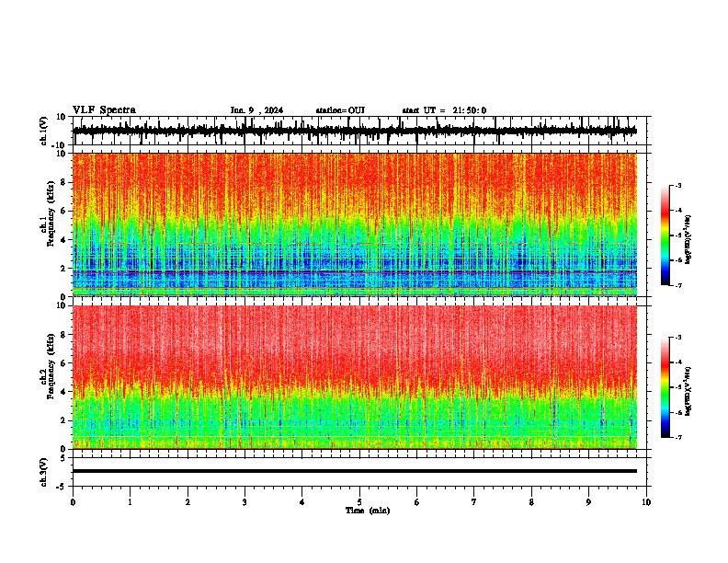Image resolution: width=728 pixels, height=563 pixels.
Task: Click time axis tick label 8
Action: [x=531, y=502]
